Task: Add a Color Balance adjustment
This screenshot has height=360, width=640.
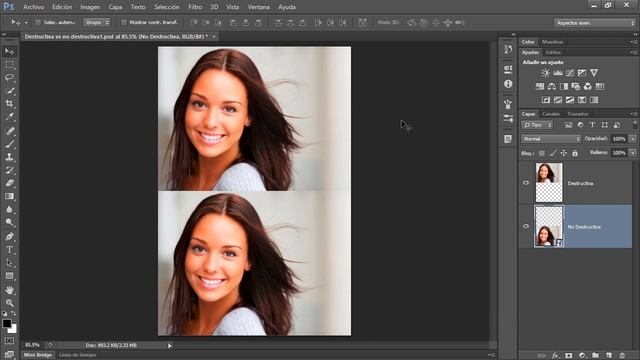Action: coord(552,87)
